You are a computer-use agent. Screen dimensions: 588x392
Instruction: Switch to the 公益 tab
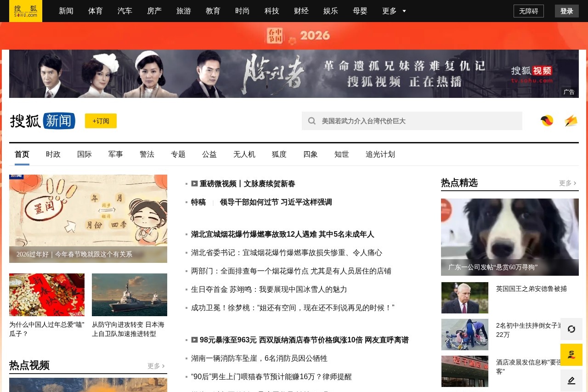(x=209, y=154)
